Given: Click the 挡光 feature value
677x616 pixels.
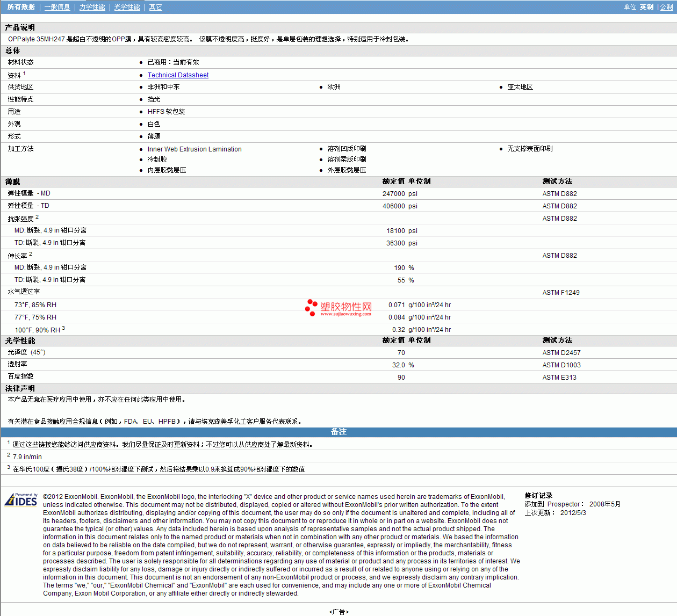Looking at the screenshot, I should [x=154, y=99].
